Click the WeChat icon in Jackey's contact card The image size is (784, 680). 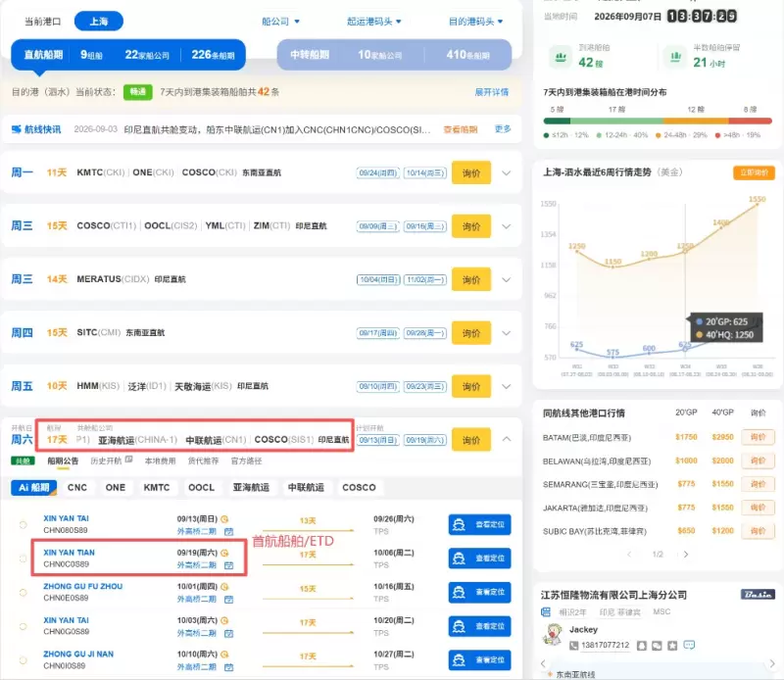(657, 646)
